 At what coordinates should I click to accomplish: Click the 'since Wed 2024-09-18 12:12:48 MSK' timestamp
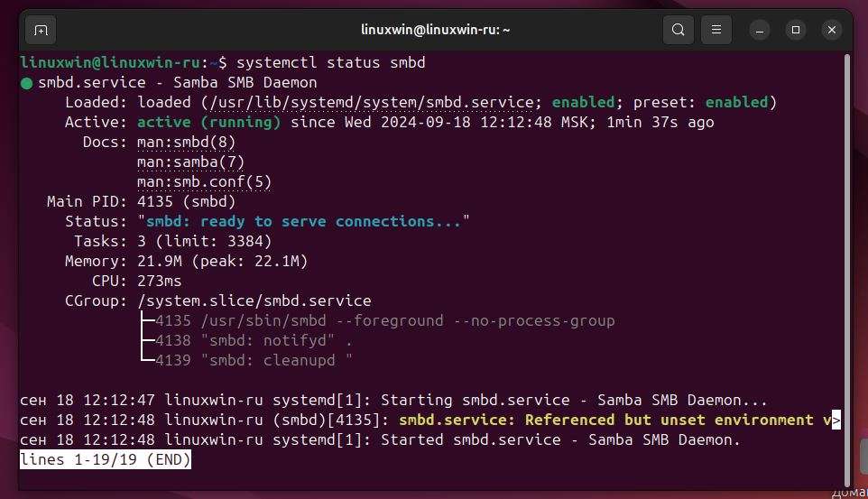click(x=442, y=123)
